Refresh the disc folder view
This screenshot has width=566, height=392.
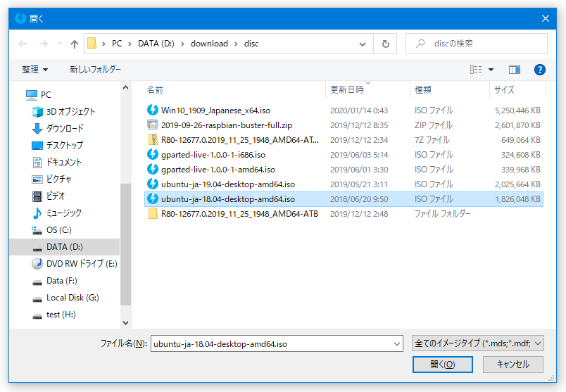pyautogui.click(x=385, y=44)
